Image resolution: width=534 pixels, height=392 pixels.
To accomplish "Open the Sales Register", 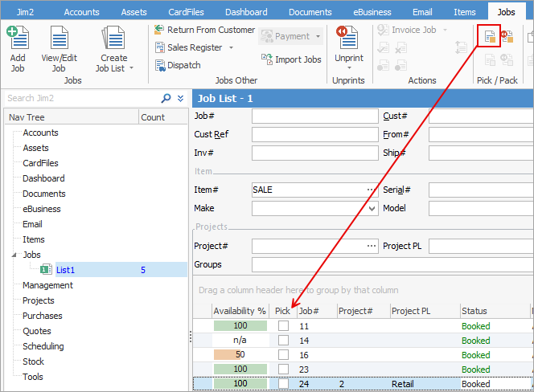I will 189,47.
